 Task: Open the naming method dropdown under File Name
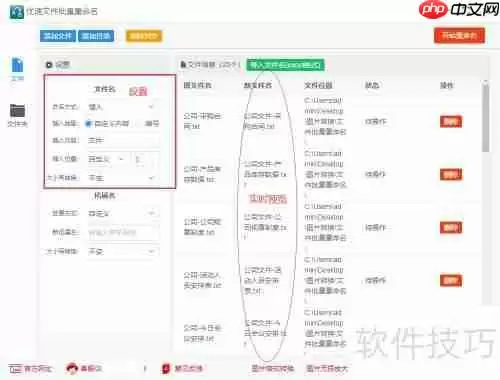point(122,107)
